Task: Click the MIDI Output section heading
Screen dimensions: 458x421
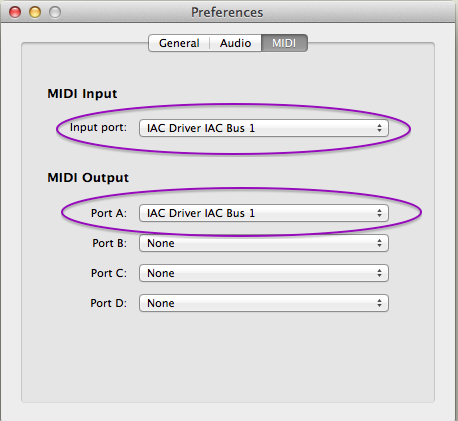Action: coord(88,178)
